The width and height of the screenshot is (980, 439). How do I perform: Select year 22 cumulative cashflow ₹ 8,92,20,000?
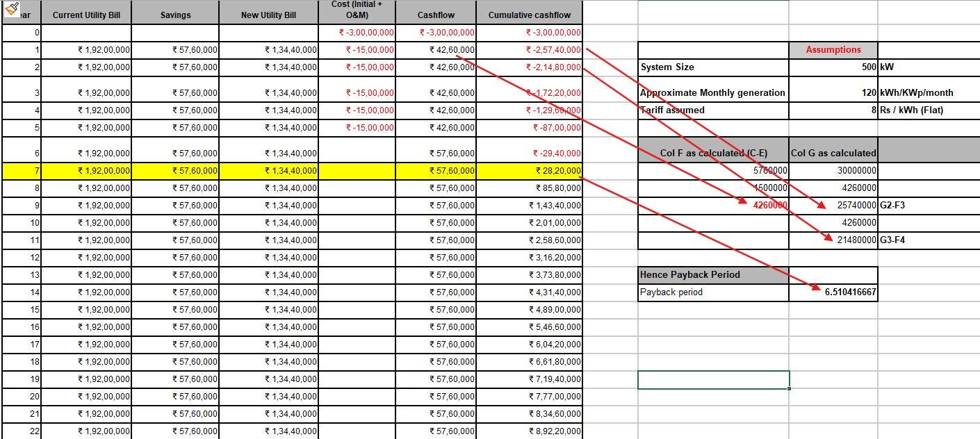point(529,431)
